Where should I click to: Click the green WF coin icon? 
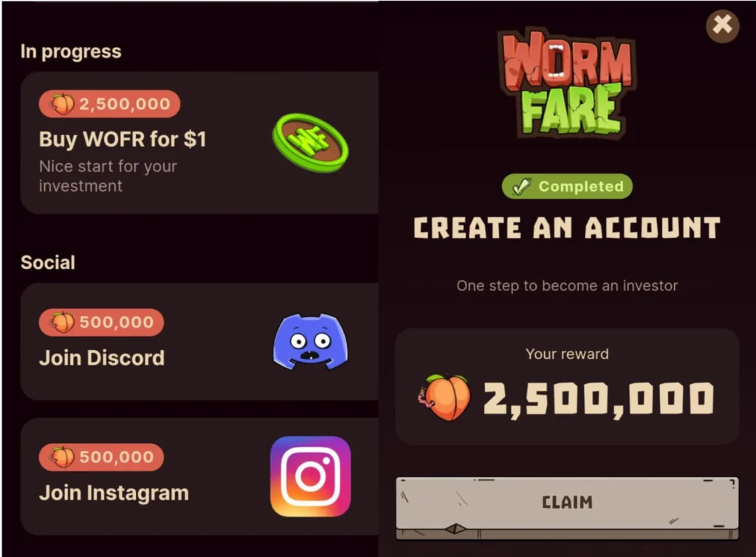310,143
